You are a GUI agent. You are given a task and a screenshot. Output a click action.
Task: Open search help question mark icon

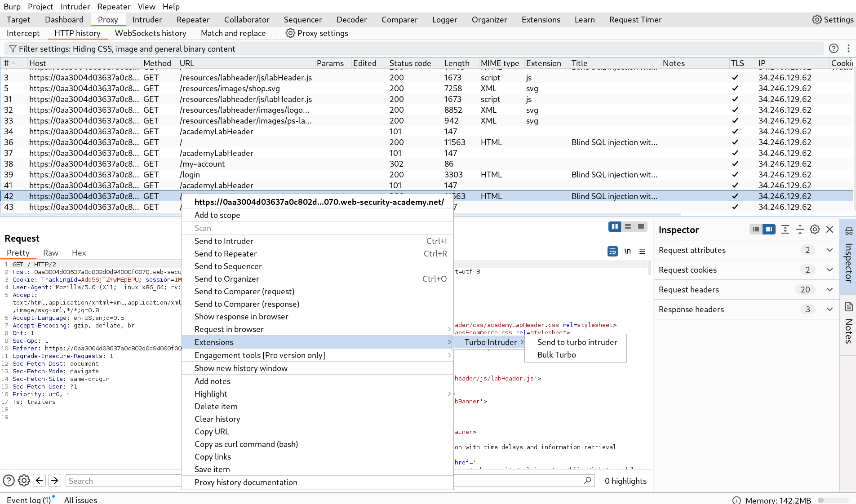point(9,481)
